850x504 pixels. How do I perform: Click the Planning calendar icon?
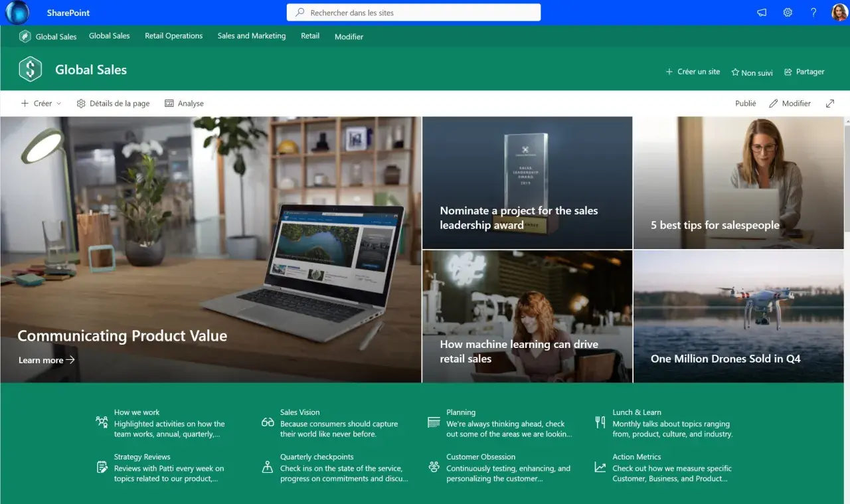click(434, 422)
